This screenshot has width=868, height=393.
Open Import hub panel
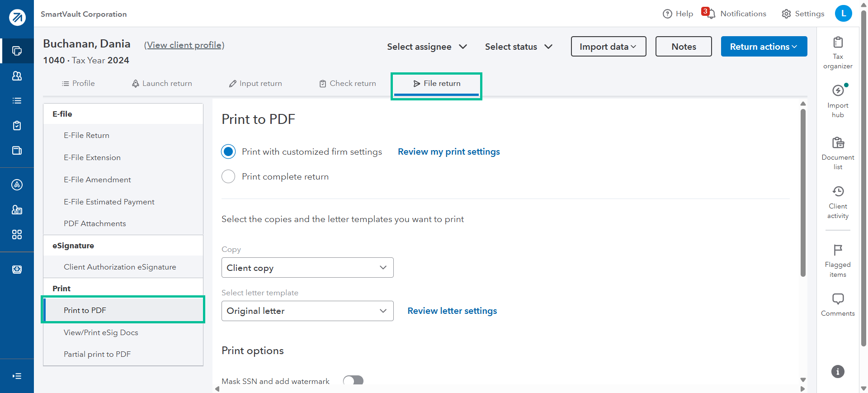pyautogui.click(x=838, y=101)
